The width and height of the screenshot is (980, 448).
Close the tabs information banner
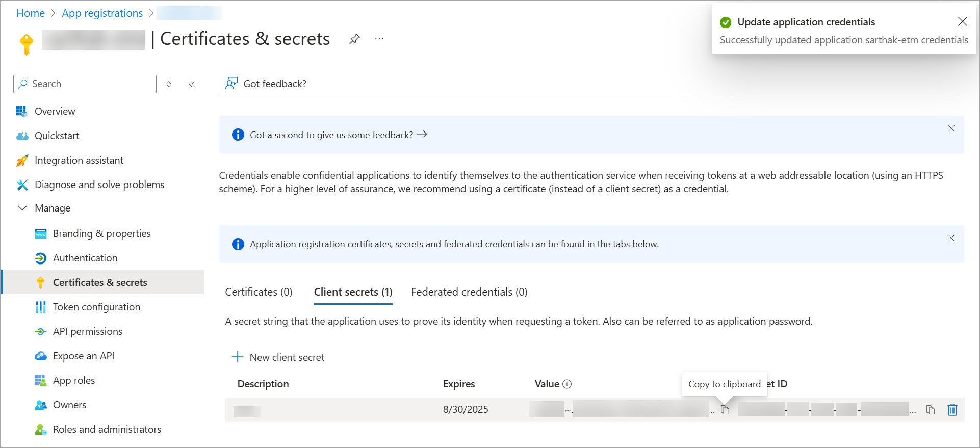[951, 238]
